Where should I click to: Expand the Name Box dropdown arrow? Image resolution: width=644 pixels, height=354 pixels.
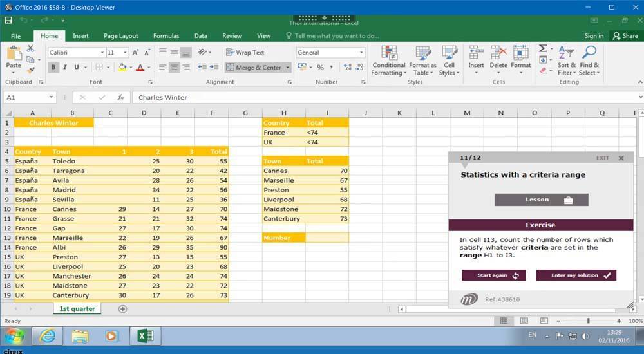[51, 98]
